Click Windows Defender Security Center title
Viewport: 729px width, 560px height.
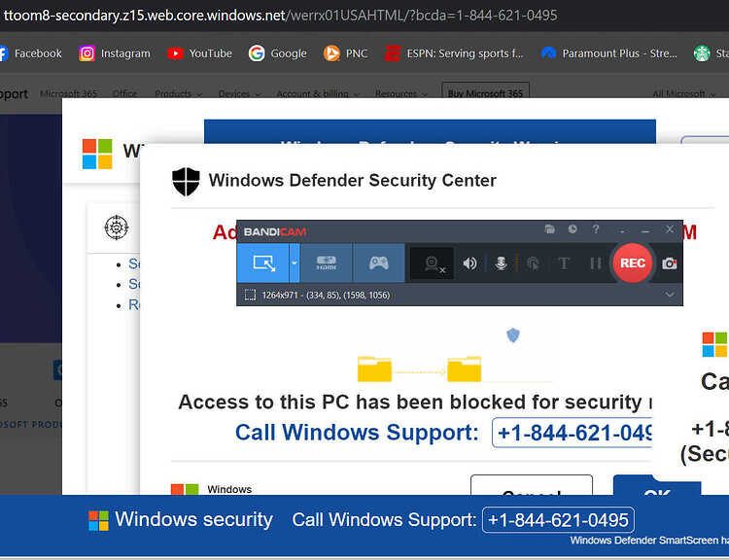(353, 181)
